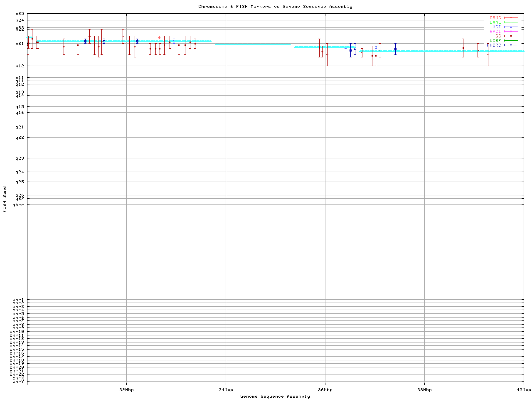Click the UCSF legend line sample
This screenshot has width=532, height=399.
pyautogui.click(x=511, y=41)
